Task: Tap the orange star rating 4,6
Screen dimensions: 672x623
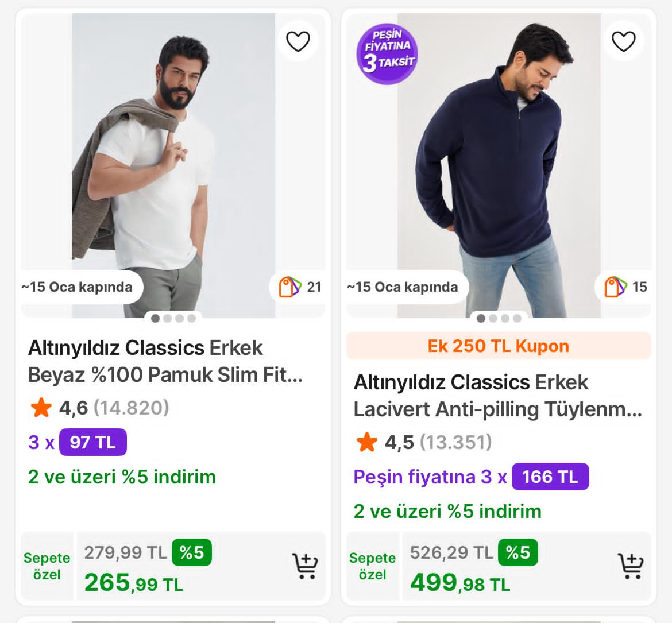Action: pyautogui.click(x=41, y=408)
